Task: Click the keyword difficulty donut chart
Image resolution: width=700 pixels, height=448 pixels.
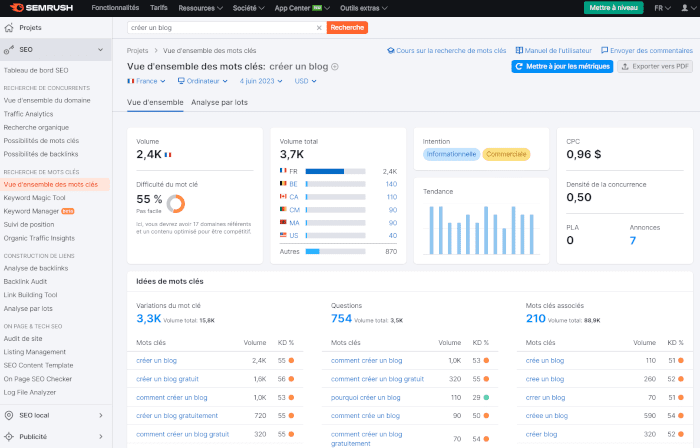Action: [175, 203]
